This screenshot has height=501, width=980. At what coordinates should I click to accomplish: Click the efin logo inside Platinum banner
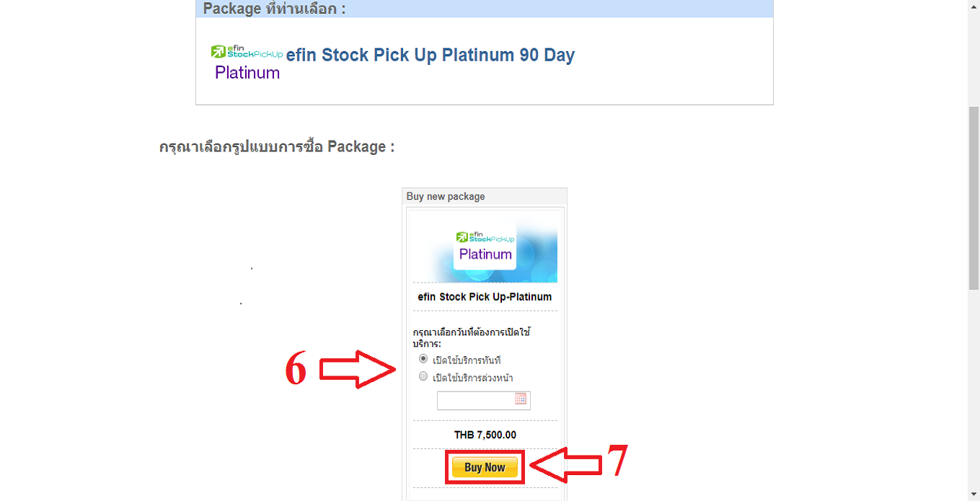pyautogui.click(x=485, y=236)
